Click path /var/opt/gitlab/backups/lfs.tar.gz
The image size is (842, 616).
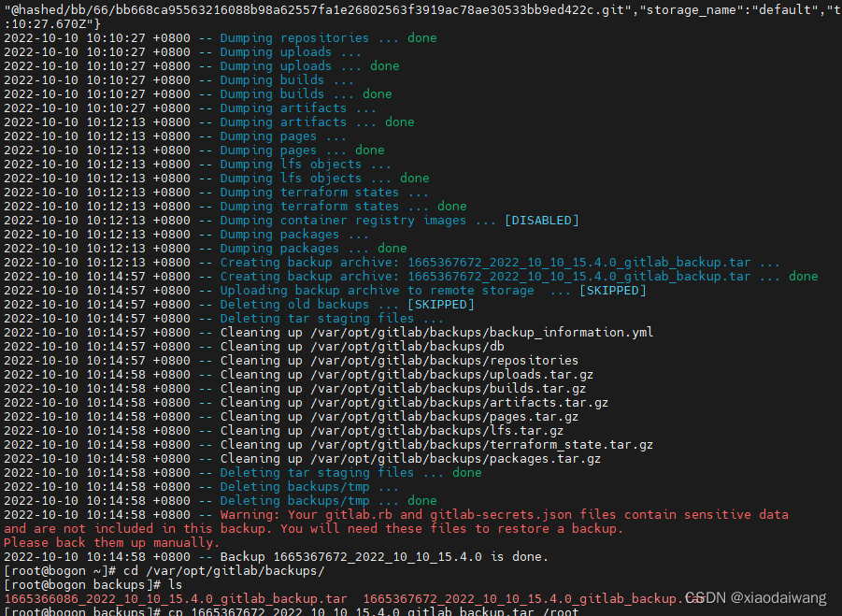click(436, 430)
